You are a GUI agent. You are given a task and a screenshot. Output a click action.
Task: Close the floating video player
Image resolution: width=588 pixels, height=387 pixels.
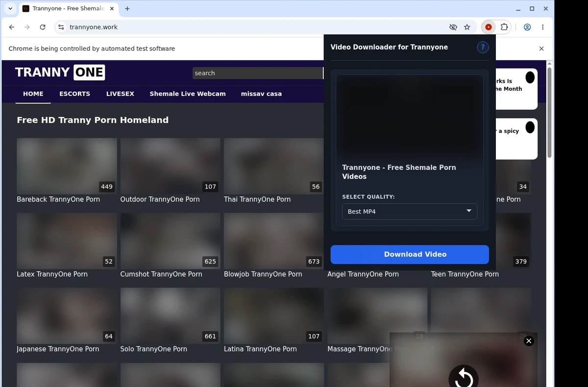(x=529, y=341)
